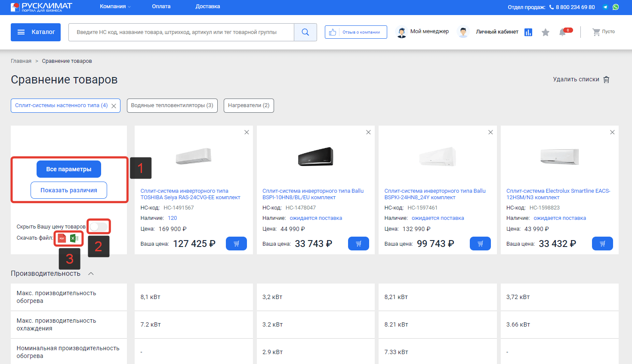Open the WhatsApp contact icon
The image size is (632, 364).
coord(616,7)
